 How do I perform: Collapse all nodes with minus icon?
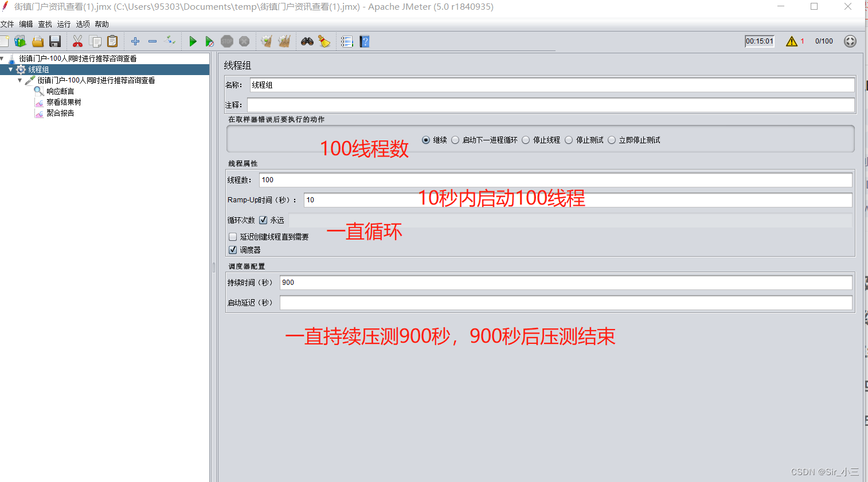coord(153,41)
